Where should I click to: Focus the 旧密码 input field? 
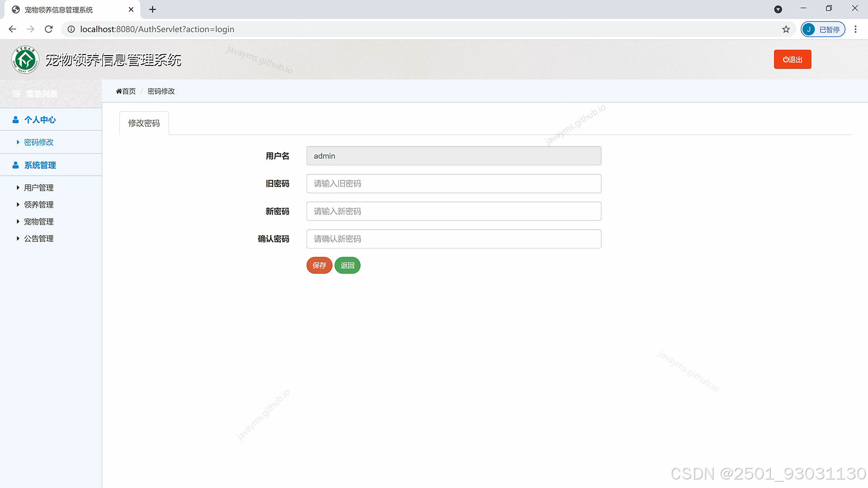point(453,183)
